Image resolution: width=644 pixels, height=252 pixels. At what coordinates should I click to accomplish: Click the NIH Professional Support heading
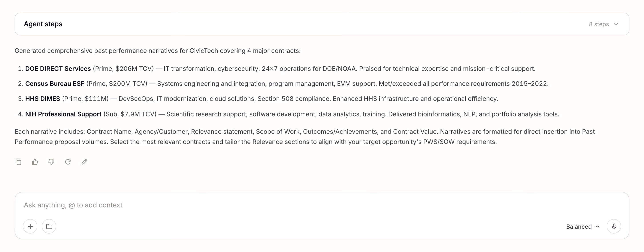[x=63, y=114]
